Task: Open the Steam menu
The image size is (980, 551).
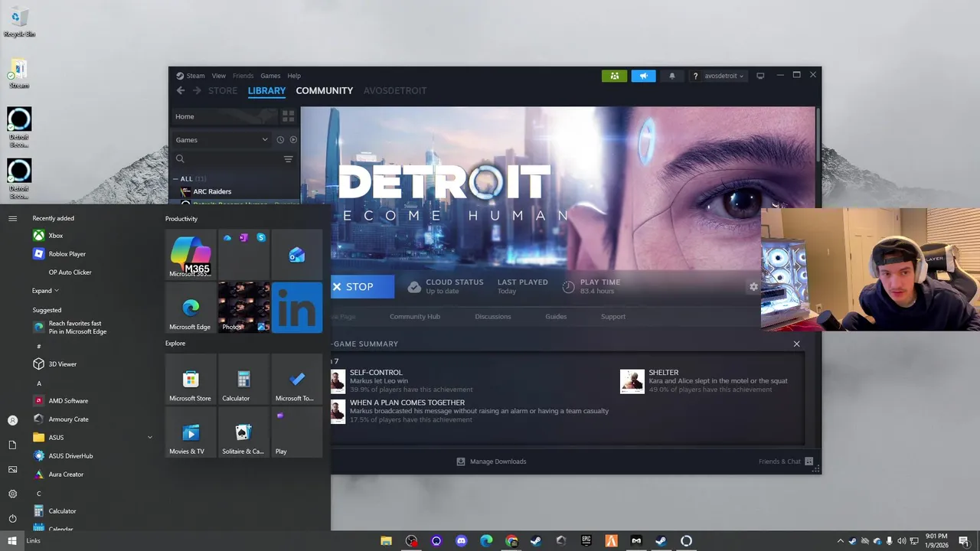Action: click(195, 76)
